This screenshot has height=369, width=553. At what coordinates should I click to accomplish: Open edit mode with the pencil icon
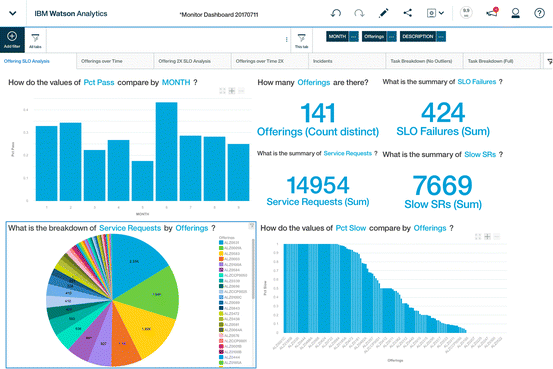coord(383,13)
